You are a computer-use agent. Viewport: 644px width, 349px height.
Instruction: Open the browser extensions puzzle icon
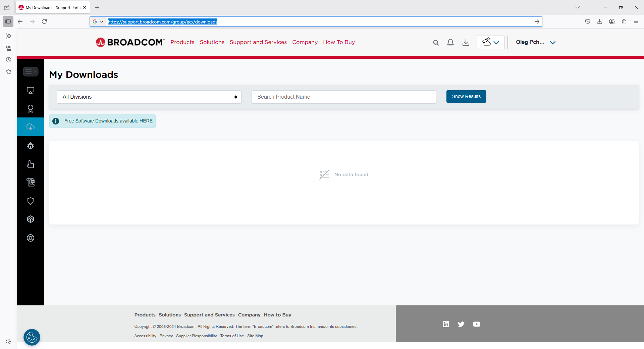tap(624, 21)
